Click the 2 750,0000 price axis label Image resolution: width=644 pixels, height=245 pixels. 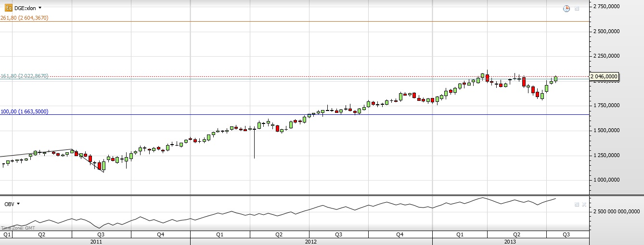pyautogui.click(x=606, y=6)
